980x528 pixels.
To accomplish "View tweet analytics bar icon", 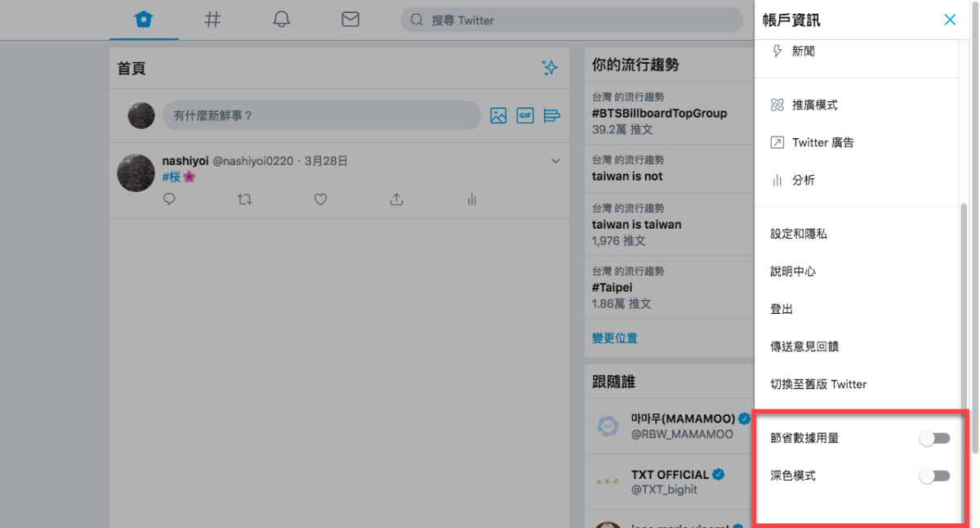I will pos(471,199).
